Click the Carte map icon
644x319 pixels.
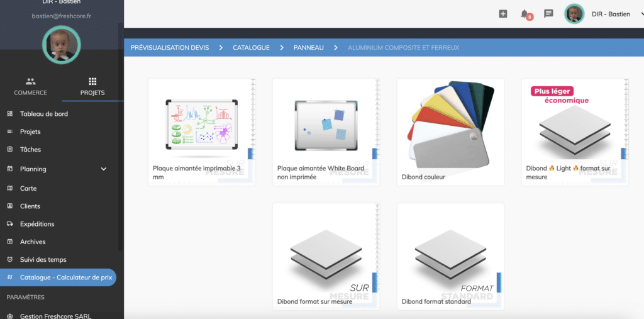point(9,188)
